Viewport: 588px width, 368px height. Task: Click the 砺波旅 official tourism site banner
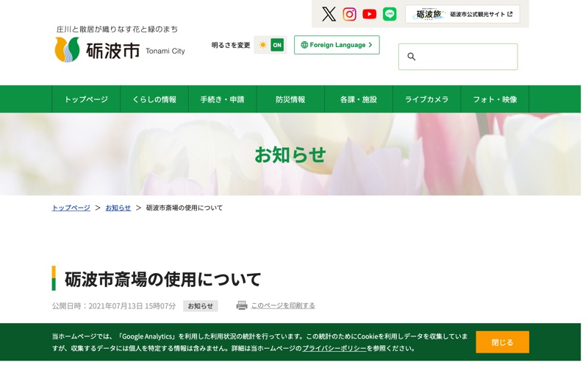pyautogui.click(x=462, y=14)
